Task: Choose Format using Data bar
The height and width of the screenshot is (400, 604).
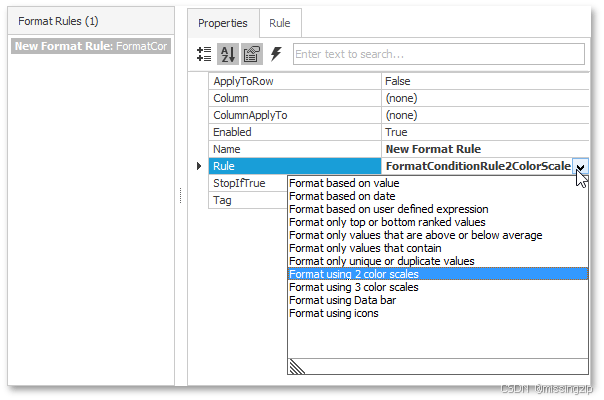Action: pos(438,300)
